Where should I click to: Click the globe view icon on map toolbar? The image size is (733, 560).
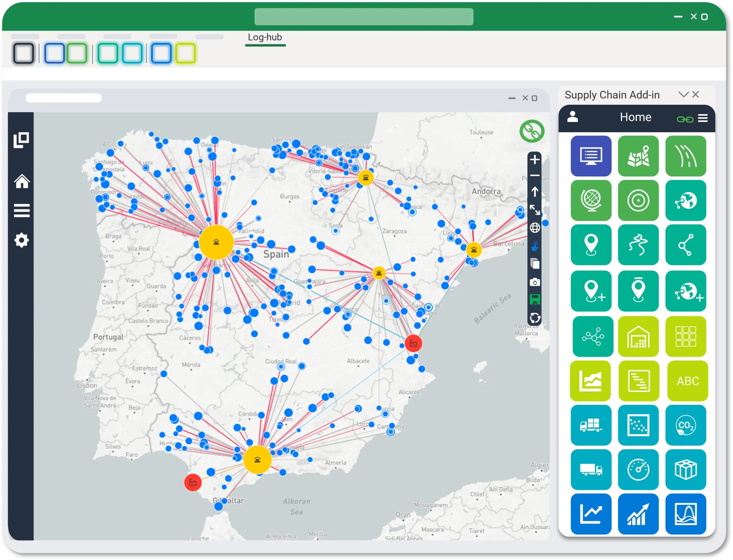(x=535, y=228)
